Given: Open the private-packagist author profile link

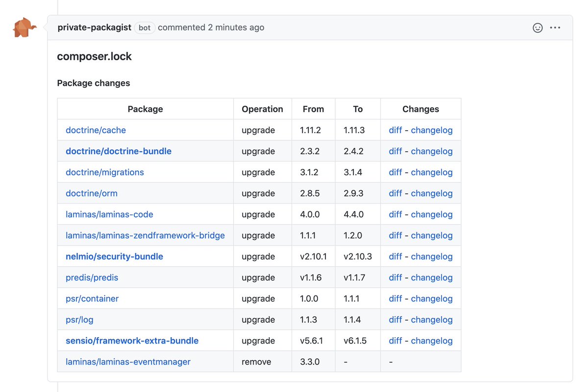Looking at the screenshot, I should 95,27.
